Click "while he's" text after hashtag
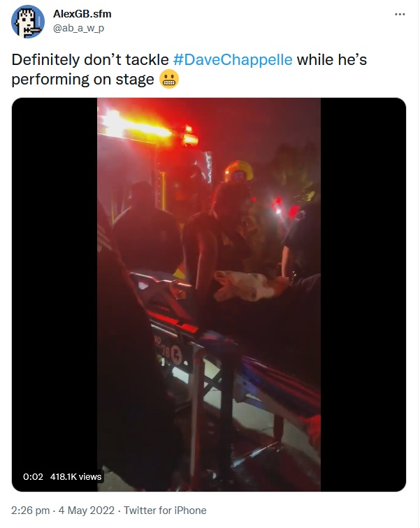 pyautogui.click(x=332, y=59)
